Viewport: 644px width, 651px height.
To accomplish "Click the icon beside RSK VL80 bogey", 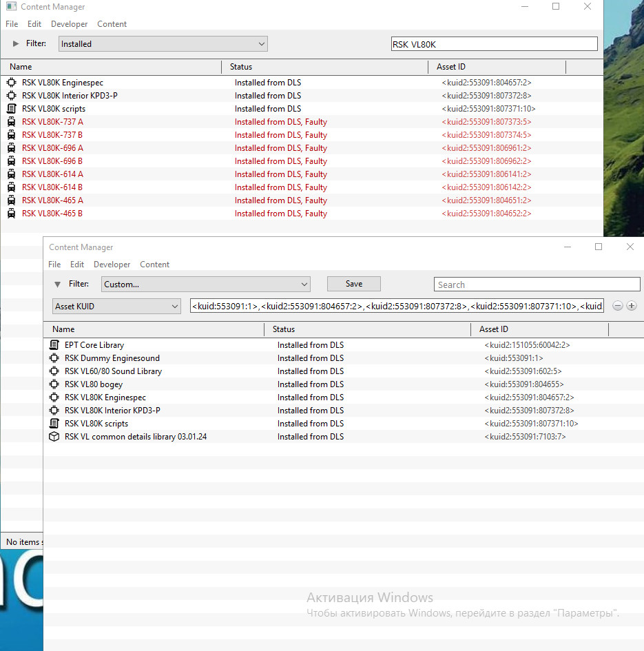I will click(54, 384).
